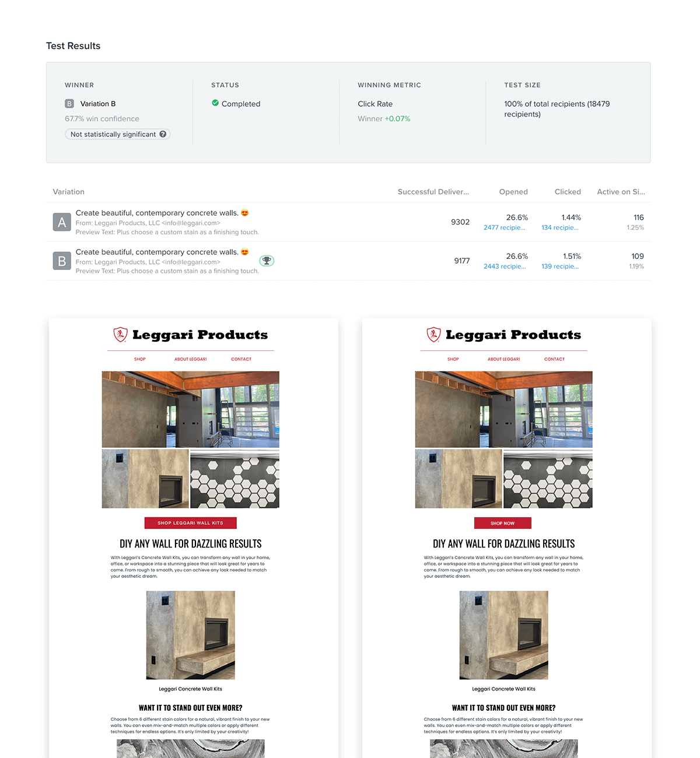700x758 pixels.
Task: Click the Active on Site column header
Action: [621, 192]
